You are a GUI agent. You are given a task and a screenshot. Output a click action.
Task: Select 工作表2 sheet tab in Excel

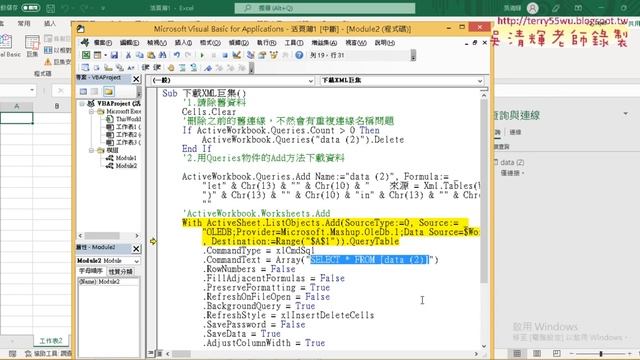(51, 340)
